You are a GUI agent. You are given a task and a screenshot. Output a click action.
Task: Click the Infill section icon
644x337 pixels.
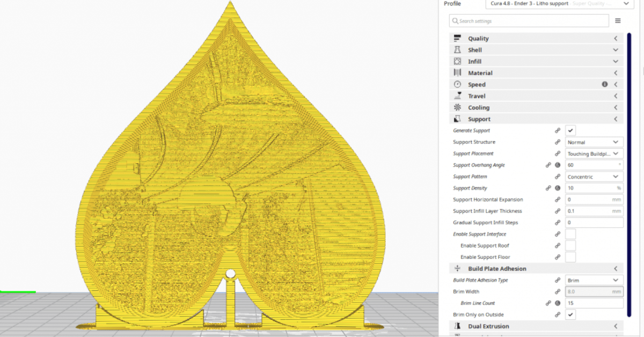[x=457, y=61]
